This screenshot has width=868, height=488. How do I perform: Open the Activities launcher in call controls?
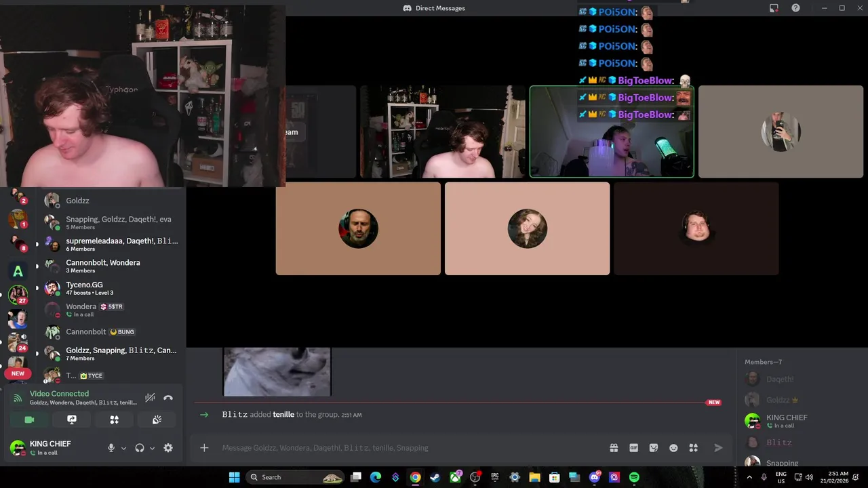114,420
